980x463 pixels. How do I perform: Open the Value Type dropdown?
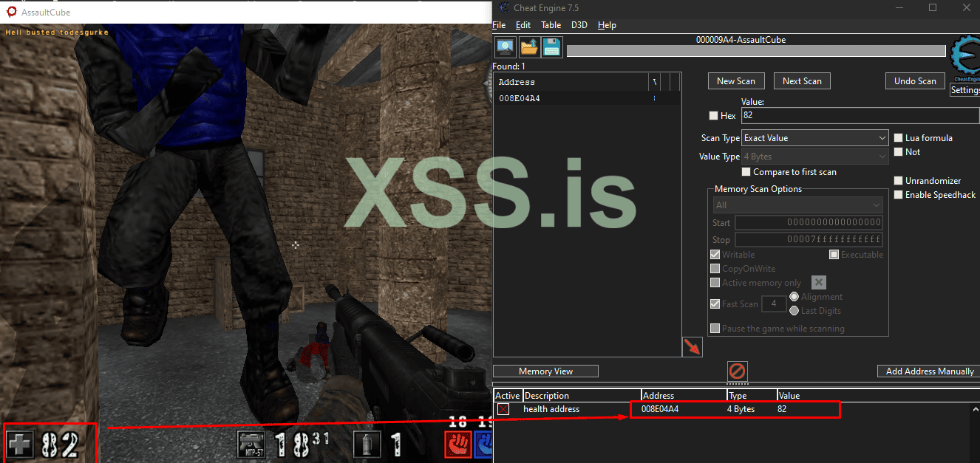(814, 157)
